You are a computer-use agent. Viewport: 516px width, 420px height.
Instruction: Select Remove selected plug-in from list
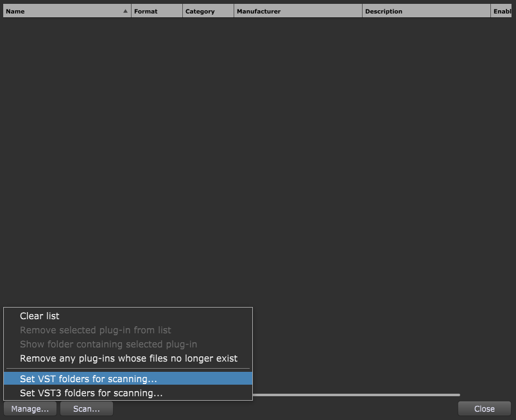[128, 330]
